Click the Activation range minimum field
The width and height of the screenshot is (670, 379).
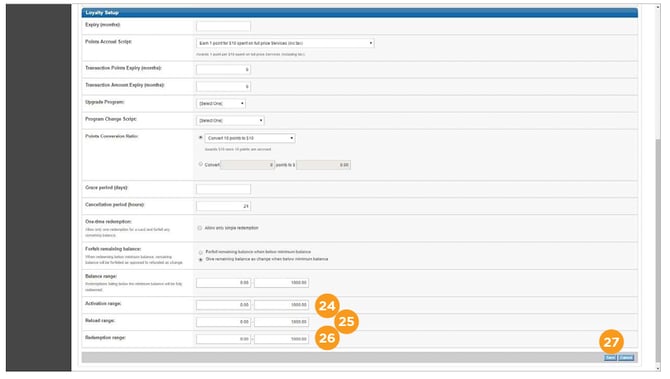(x=223, y=305)
